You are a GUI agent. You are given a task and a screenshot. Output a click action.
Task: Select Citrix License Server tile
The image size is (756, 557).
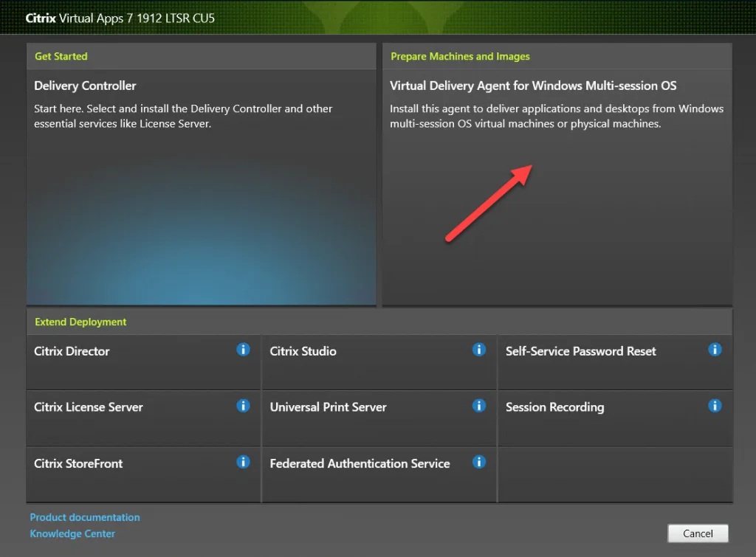pyautogui.click(x=143, y=418)
